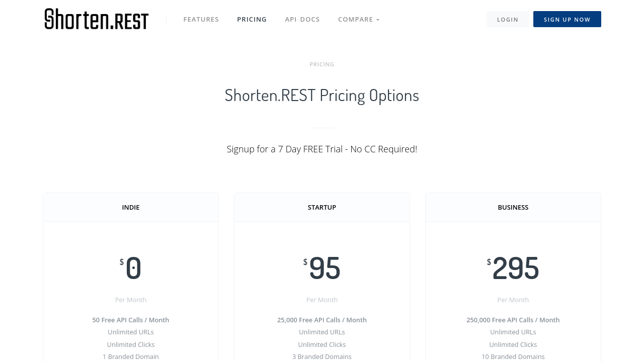Click the $95 Startup price
This screenshot has width=644, height=362.
pos(324,268)
